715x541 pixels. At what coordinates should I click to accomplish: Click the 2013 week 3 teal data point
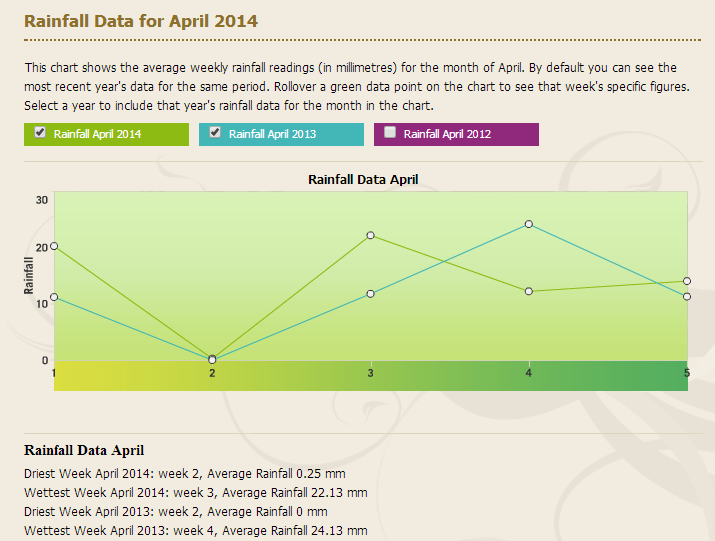coord(370,294)
